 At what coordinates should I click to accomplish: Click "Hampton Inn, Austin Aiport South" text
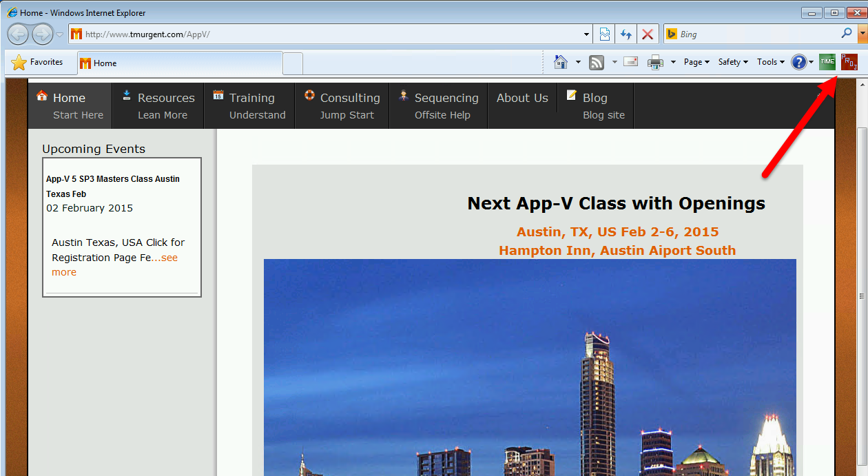click(x=617, y=251)
